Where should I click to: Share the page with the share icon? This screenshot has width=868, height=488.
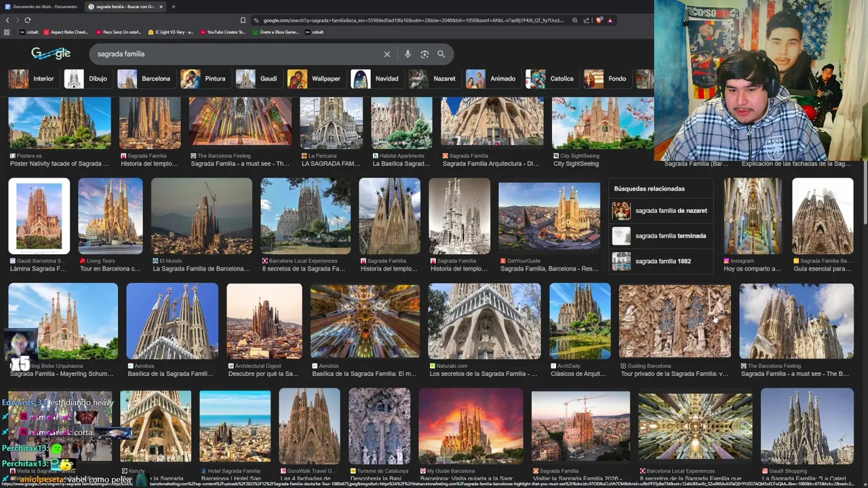(x=587, y=20)
